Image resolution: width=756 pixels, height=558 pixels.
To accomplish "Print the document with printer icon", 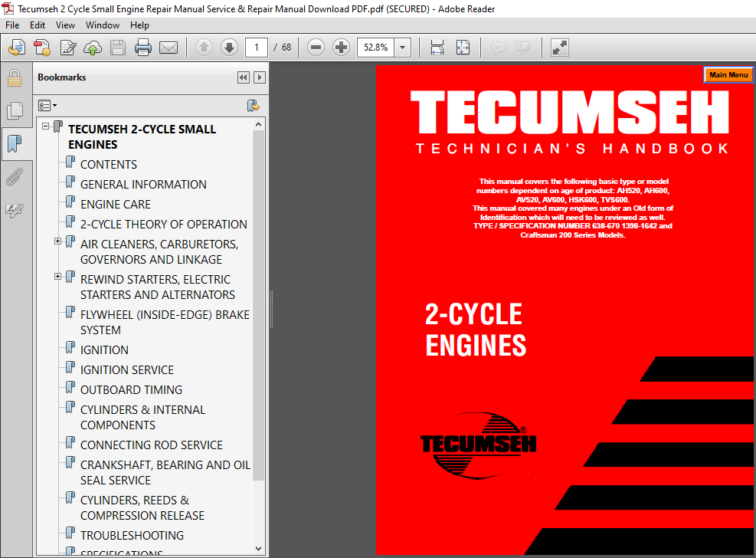I will tap(143, 48).
